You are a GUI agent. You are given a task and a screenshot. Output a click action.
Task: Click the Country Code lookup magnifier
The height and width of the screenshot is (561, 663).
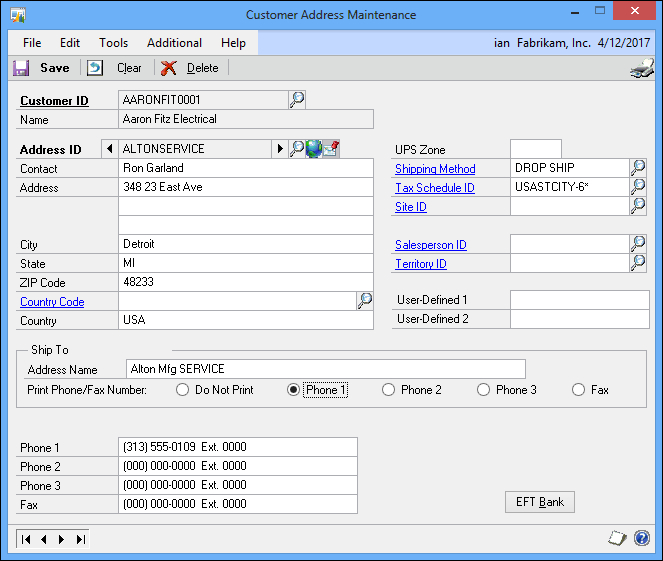[x=365, y=301]
